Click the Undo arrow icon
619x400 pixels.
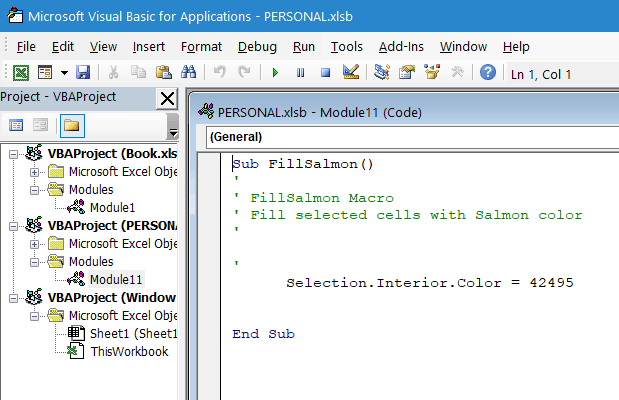click(219, 73)
